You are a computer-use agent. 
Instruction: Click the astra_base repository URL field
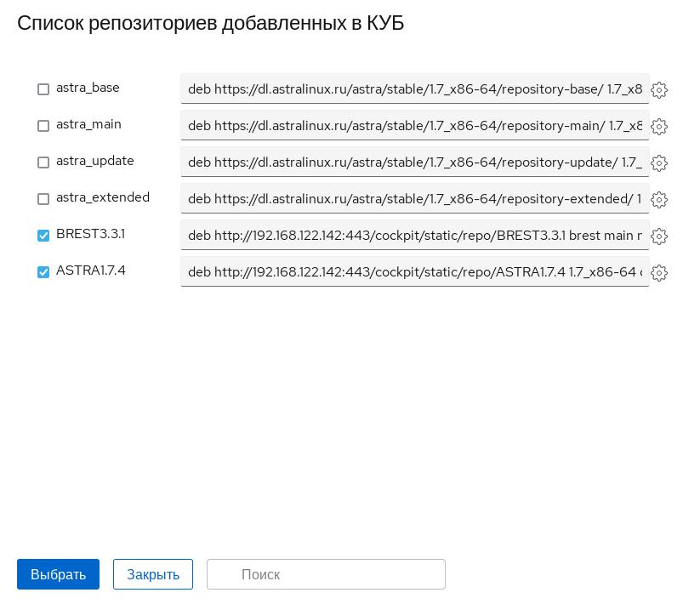tap(414, 88)
